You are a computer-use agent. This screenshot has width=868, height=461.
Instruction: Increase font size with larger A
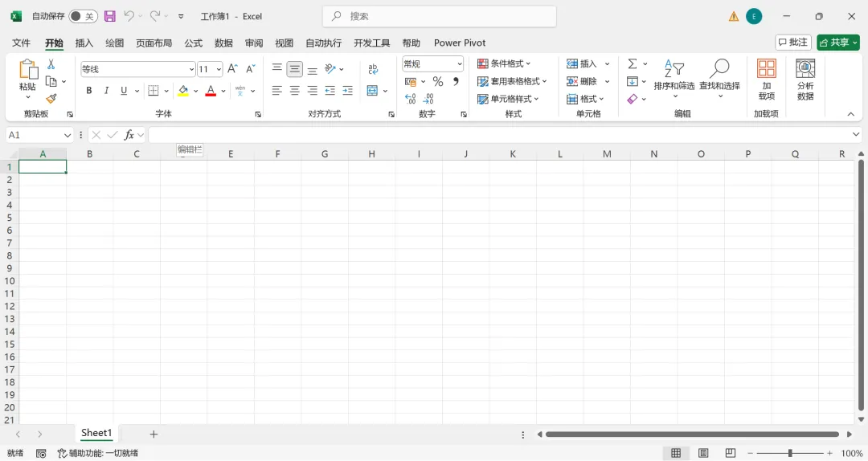232,68
